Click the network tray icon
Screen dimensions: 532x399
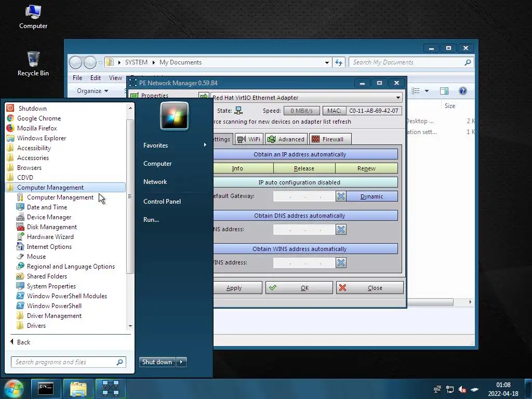pyautogui.click(x=450, y=389)
